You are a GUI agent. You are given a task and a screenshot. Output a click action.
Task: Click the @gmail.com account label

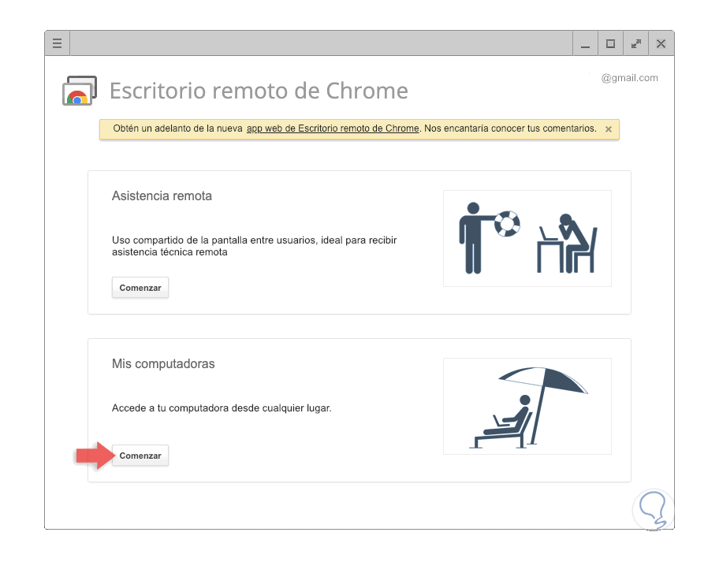(629, 78)
